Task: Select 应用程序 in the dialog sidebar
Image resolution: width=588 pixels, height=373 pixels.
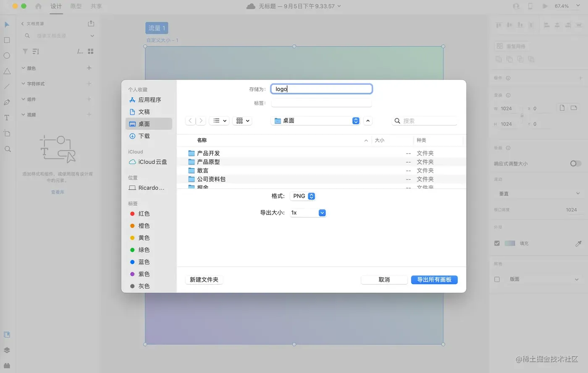Action: pos(149,100)
